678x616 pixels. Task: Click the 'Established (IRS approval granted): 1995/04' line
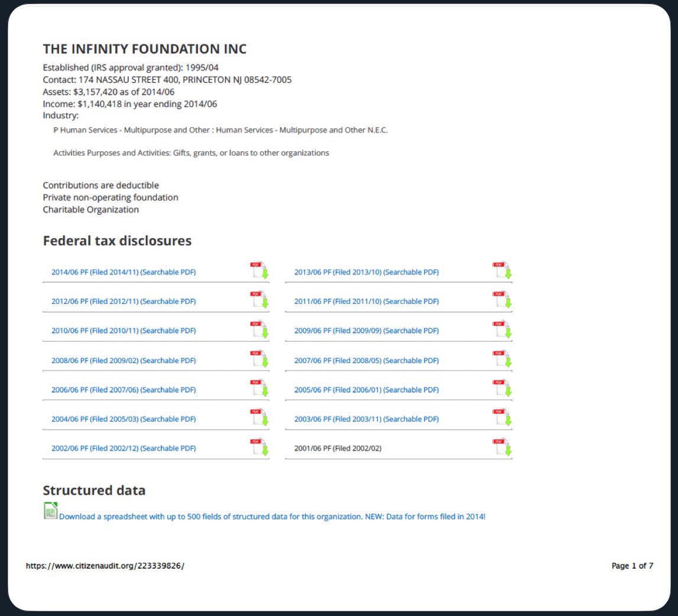(131, 67)
